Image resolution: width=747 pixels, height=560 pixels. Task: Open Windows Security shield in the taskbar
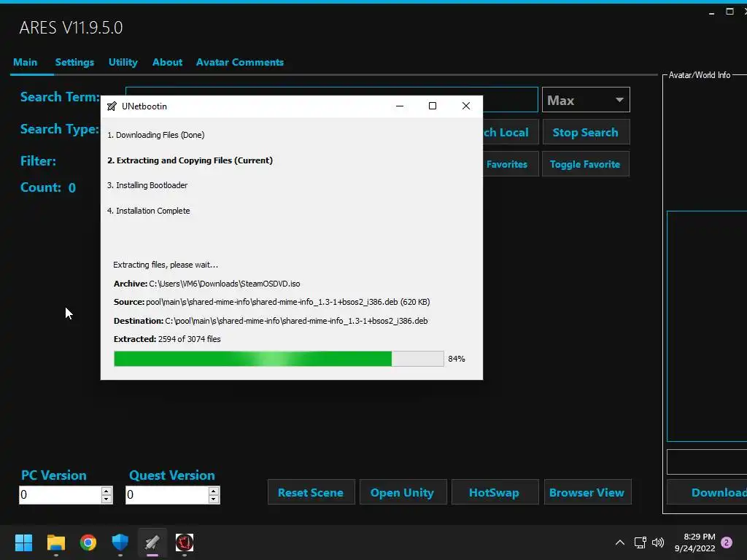click(120, 542)
